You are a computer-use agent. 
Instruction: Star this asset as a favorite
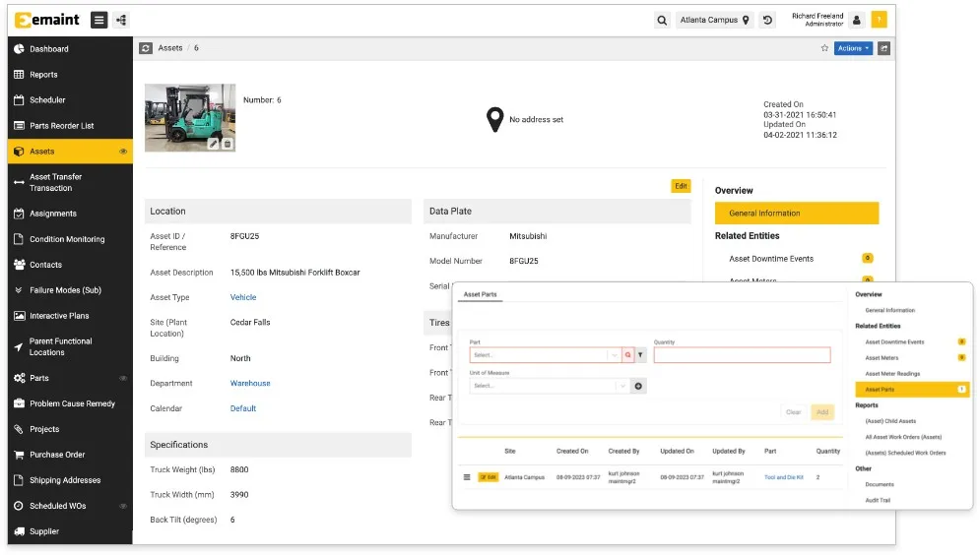824,48
